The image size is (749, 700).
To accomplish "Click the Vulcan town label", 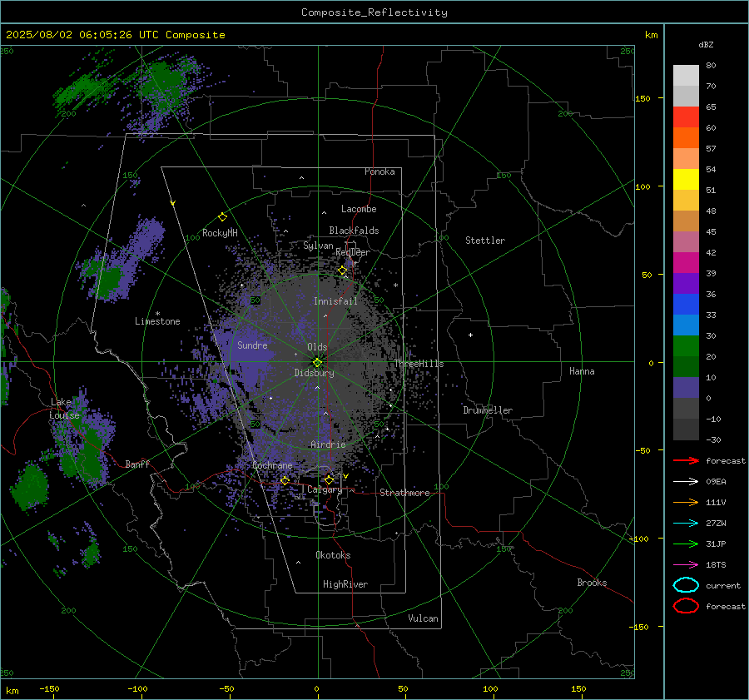I will [x=423, y=618].
